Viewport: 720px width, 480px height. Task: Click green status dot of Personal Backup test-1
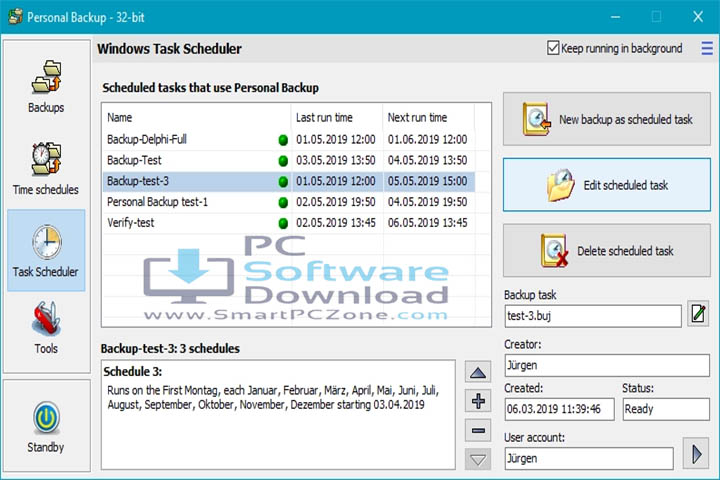pos(283,203)
